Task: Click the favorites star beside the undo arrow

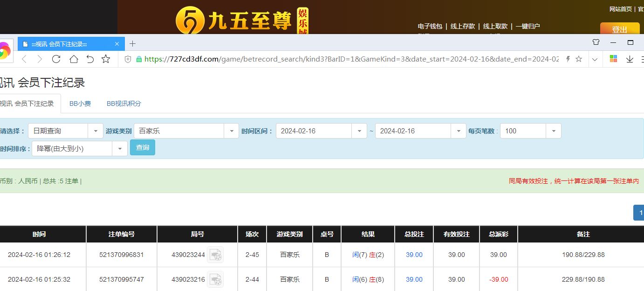Action: (x=106, y=59)
